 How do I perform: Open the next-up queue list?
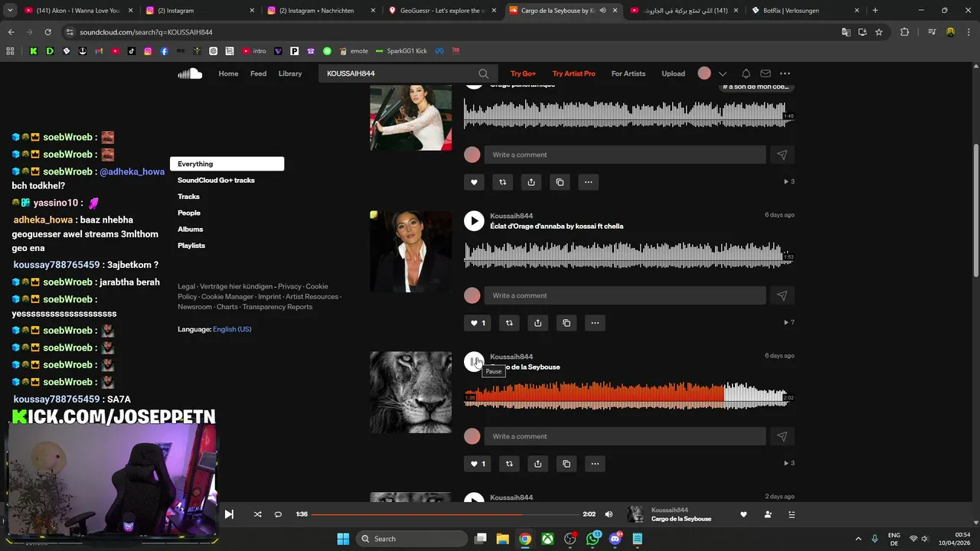pos(792,514)
